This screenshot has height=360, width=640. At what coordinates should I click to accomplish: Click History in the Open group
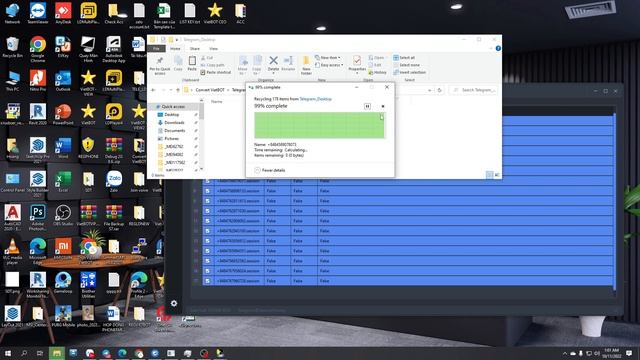[378, 72]
